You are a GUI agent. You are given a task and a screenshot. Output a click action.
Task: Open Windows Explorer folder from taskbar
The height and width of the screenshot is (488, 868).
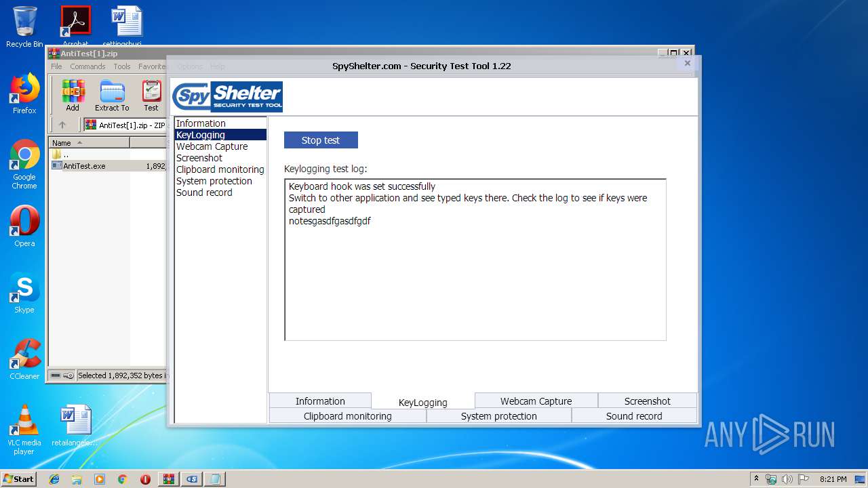[77, 479]
